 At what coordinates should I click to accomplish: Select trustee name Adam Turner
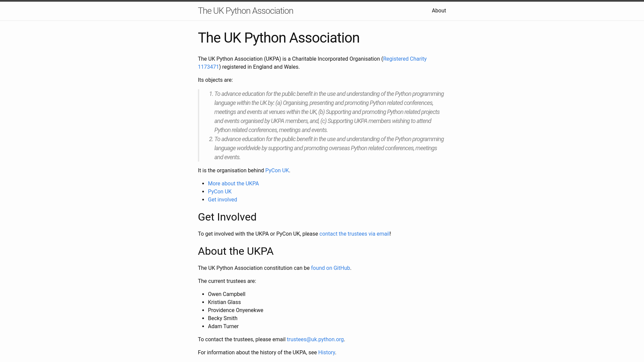coord(223,326)
